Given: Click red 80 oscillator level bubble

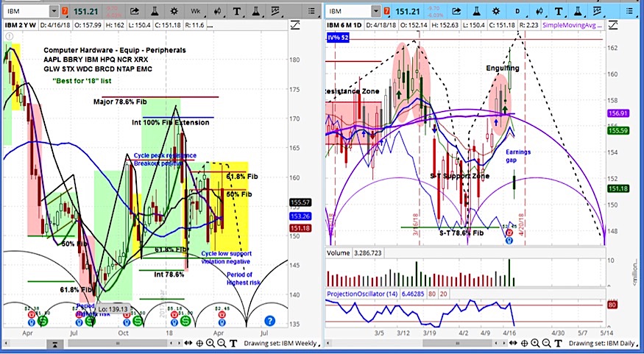Looking at the screenshot, I should 612,305.
